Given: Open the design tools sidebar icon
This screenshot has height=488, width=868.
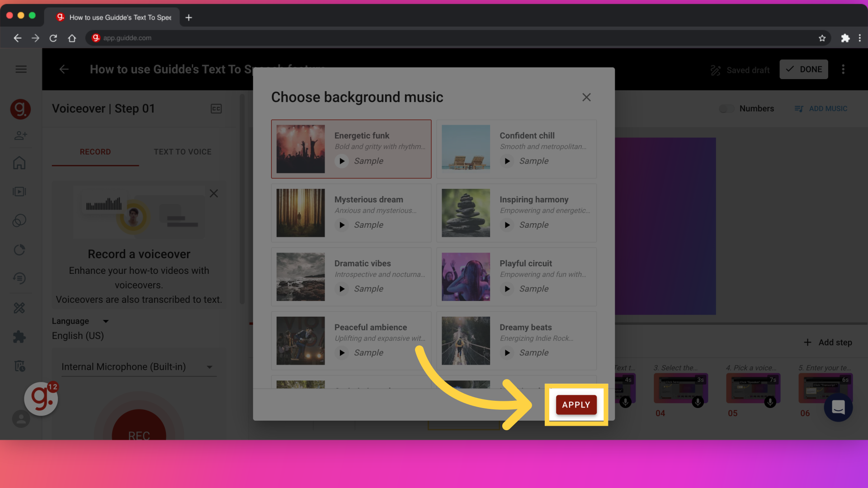Looking at the screenshot, I should pos(19,308).
